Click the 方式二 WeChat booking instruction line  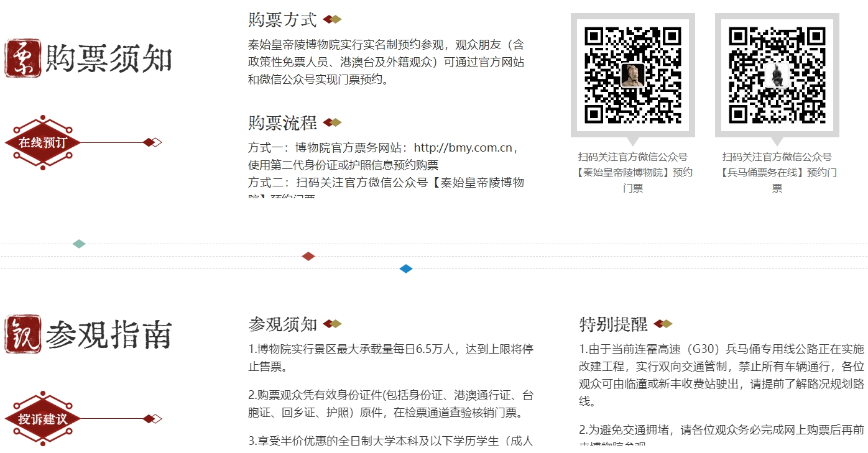coord(386,183)
